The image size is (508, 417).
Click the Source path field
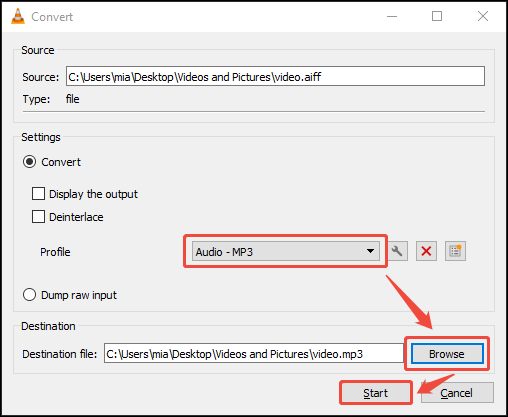tap(275, 76)
